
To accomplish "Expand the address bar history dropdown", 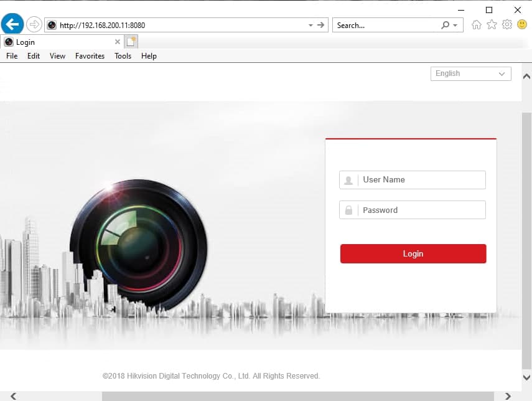I will tap(310, 26).
